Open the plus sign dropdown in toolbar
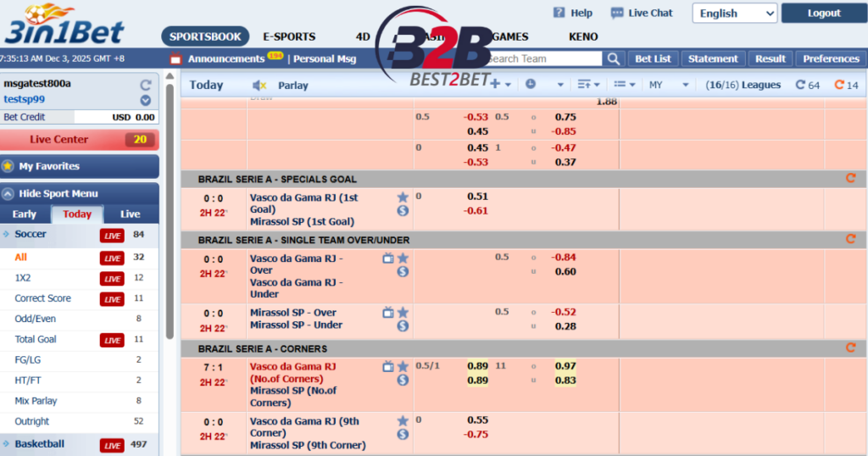Image resolution: width=868 pixels, height=456 pixels. [x=500, y=84]
